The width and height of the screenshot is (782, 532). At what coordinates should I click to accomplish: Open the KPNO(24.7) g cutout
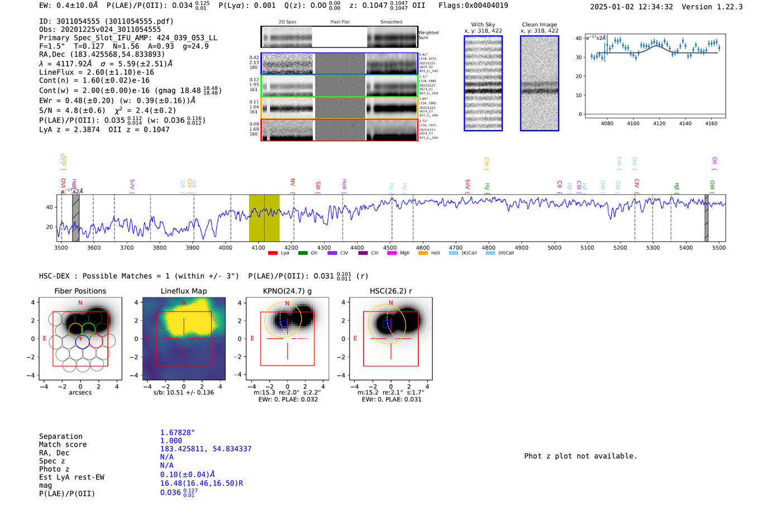[x=287, y=339]
